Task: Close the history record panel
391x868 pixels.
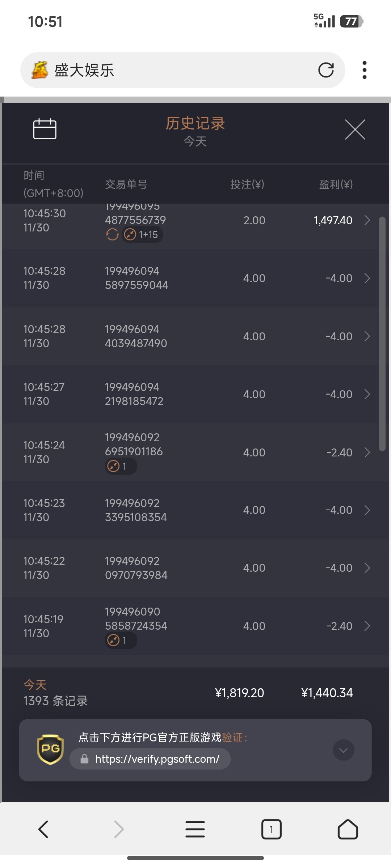Action: 355,129
